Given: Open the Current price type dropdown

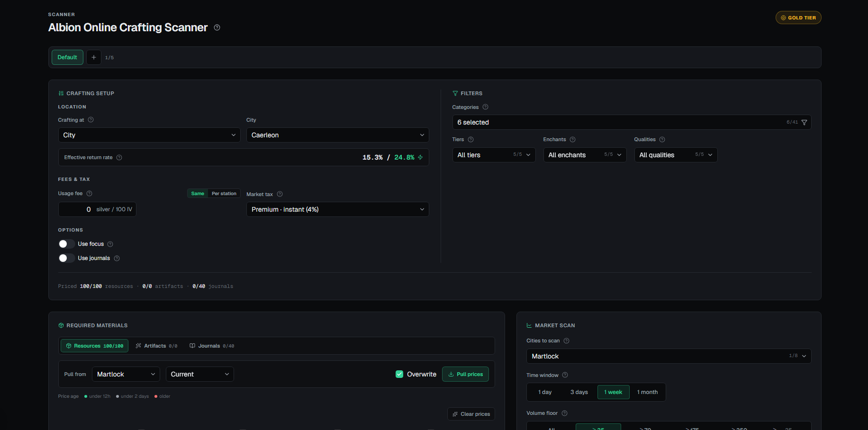Looking at the screenshot, I should pos(199,374).
